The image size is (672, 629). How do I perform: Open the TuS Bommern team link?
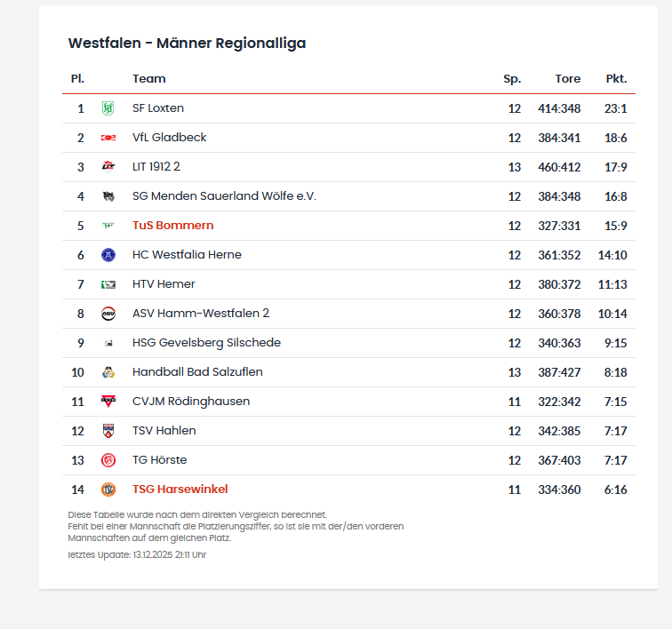coord(172,226)
